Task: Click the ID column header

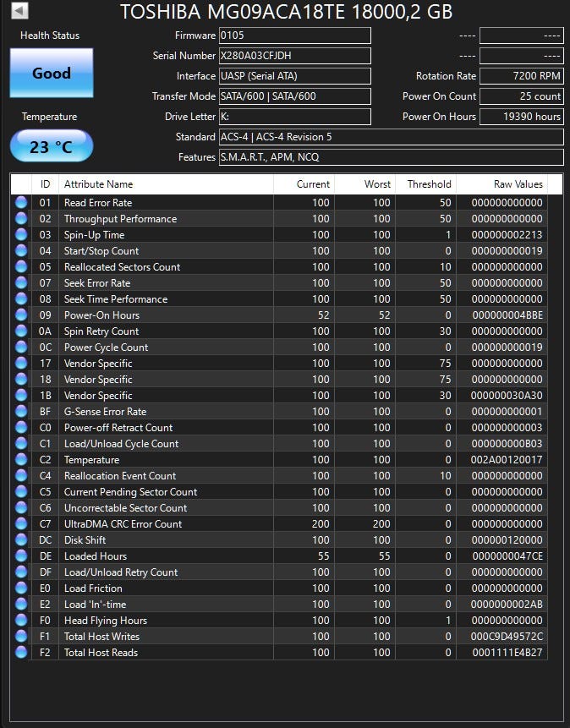Action: click(x=45, y=184)
